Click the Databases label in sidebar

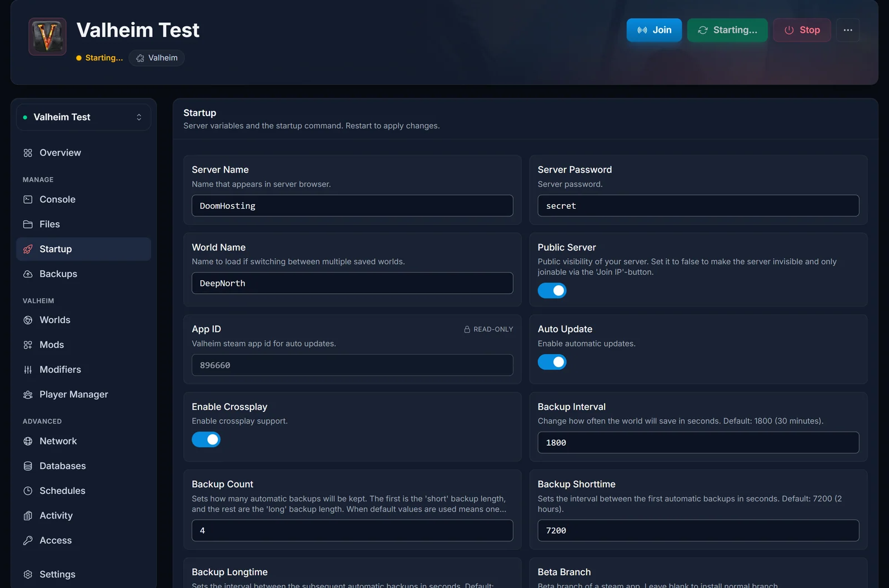coord(63,466)
